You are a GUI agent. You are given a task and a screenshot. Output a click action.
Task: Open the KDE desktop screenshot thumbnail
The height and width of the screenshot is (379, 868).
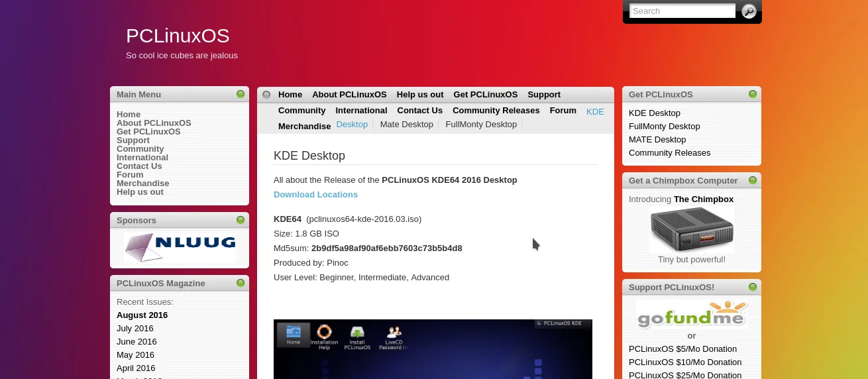pos(433,349)
